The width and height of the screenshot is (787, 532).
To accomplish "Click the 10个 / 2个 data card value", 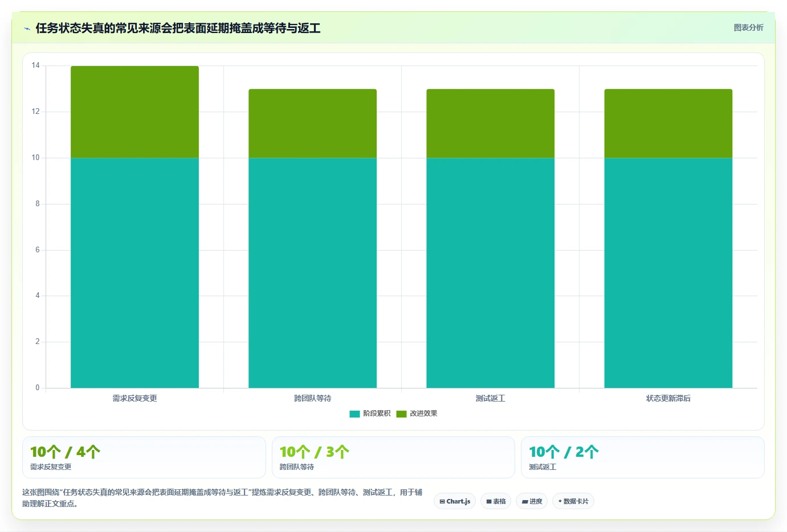I will [564, 452].
